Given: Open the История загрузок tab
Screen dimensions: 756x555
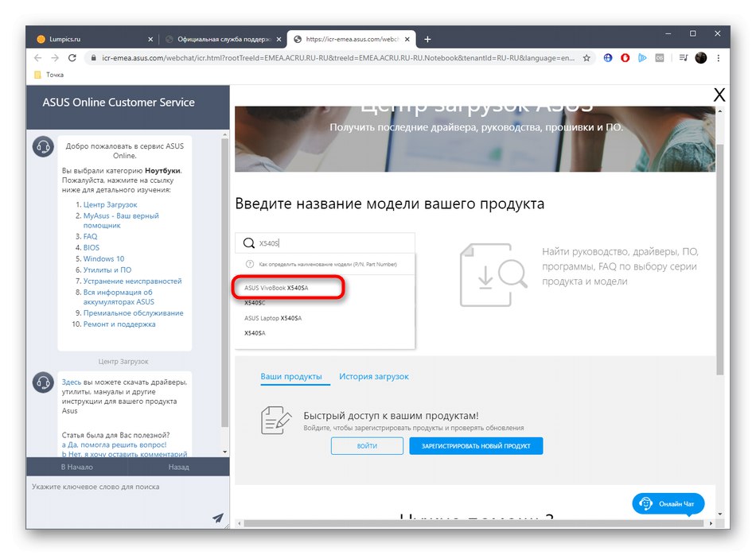Looking at the screenshot, I should point(374,376).
